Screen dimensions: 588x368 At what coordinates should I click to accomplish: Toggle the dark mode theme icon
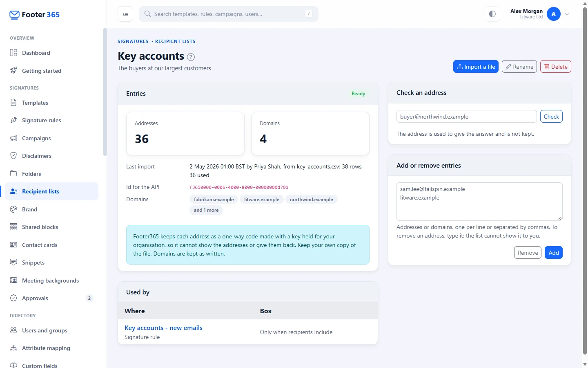coord(492,14)
